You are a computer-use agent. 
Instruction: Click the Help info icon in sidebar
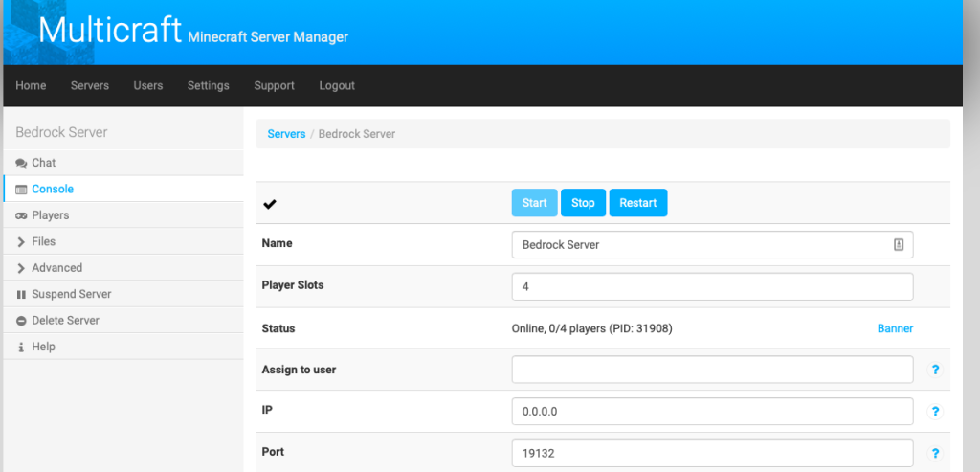coord(21,347)
